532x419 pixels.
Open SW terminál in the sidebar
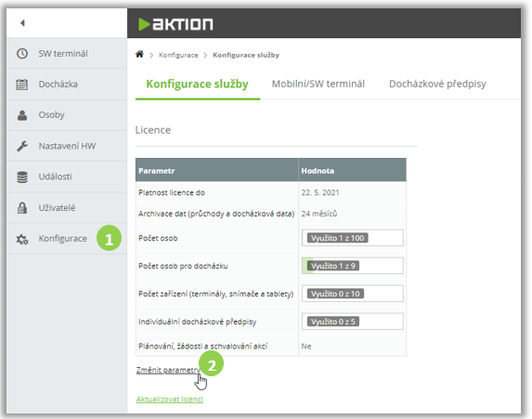click(x=67, y=53)
